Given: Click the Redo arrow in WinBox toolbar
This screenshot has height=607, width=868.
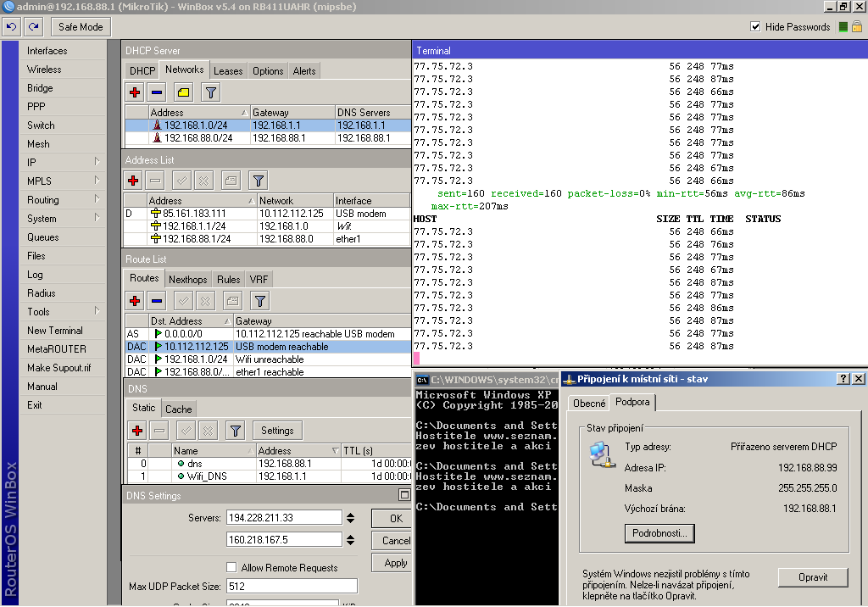Looking at the screenshot, I should tap(33, 26).
